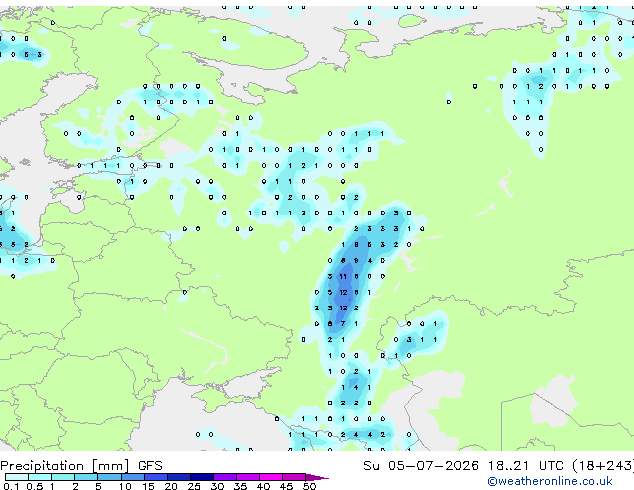The height and width of the screenshot is (490, 634).
Task: Pick the 35 mm violet legend swatch
Action: tap(247, 477)
